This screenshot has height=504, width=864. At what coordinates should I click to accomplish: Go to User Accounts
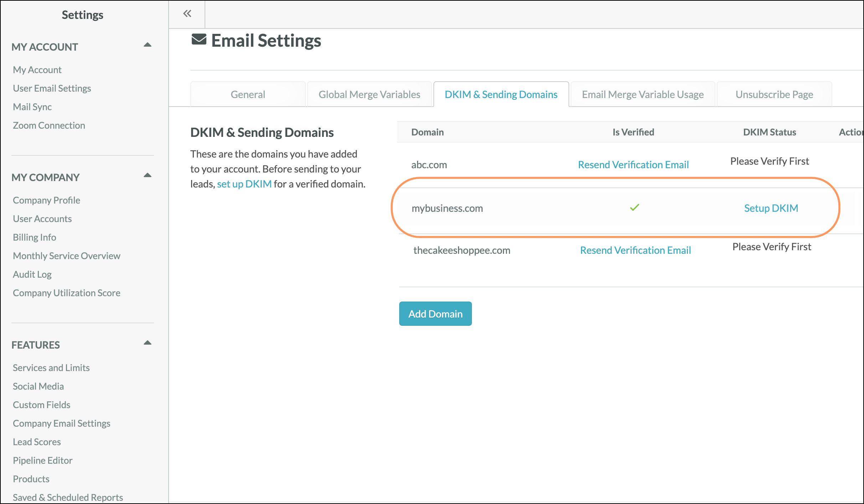coord(42,219)
